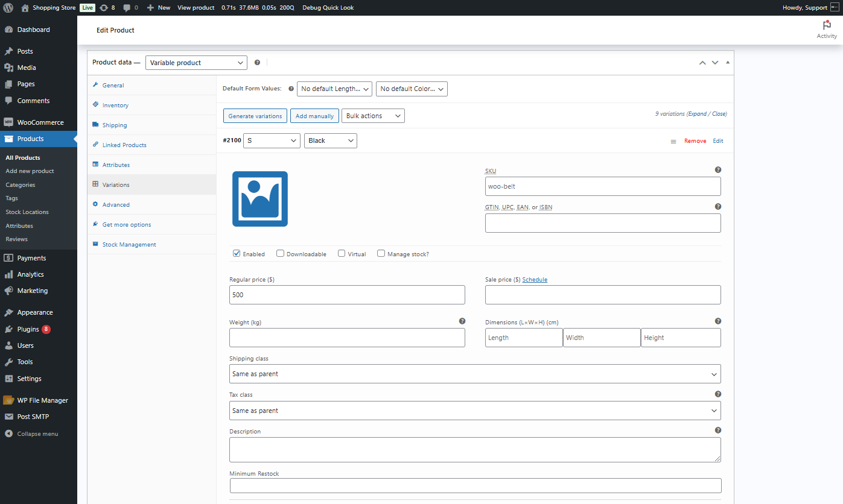
Task: Open the Tax class dropdown
Action: pos(475,411)
